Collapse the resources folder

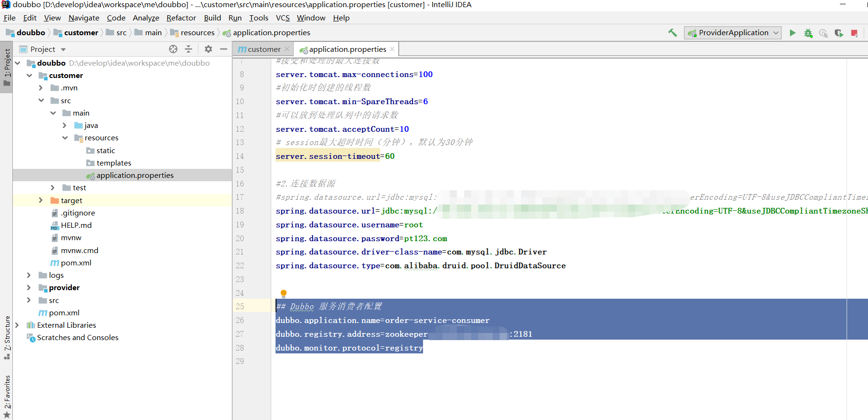click(x=65, y=138)
